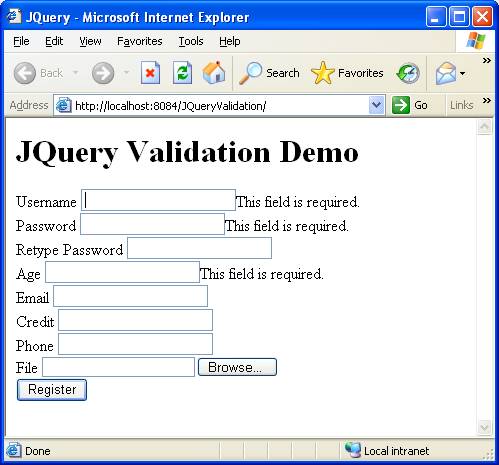Go to the Home page icon
Image resolution: width=499 pixels, height=465 pixels.
(214, 72)
